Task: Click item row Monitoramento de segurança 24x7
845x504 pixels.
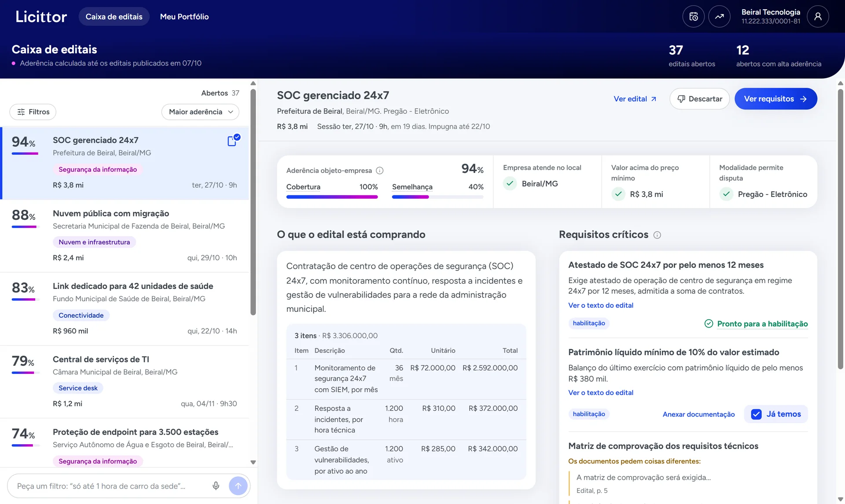Action: pyautogui.click(x=406, y=379)
